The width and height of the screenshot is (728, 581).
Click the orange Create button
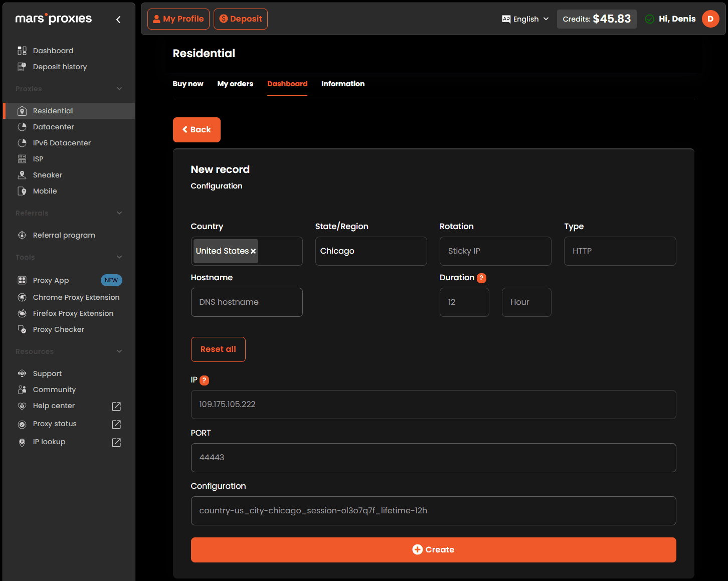433,549
